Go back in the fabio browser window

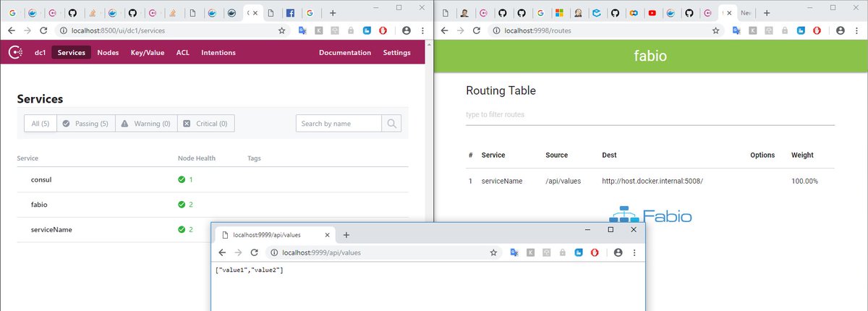pos(444,31)
